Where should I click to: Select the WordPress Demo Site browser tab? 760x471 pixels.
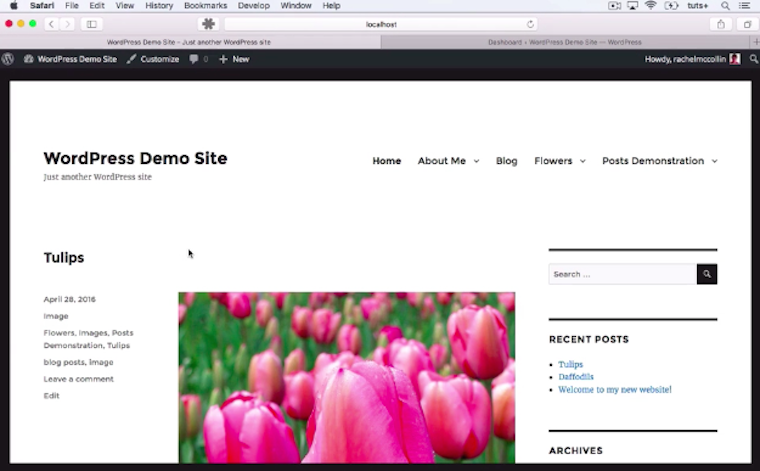point(189,42)
